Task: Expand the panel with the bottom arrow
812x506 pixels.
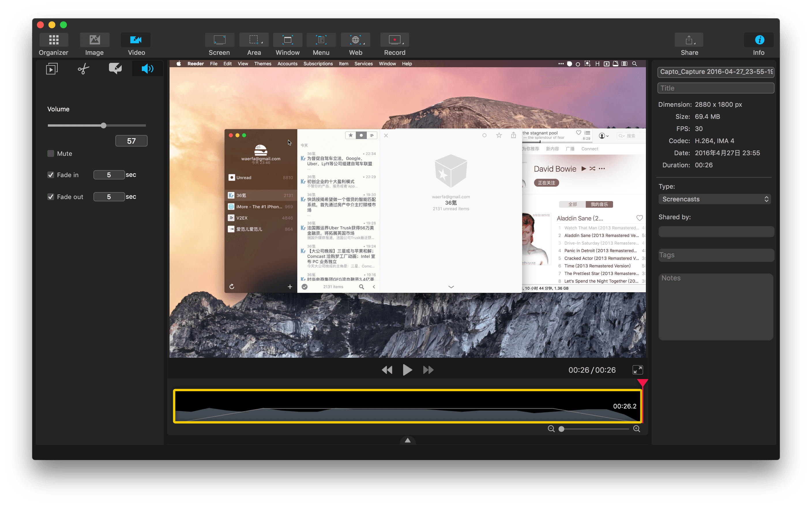Action: tap(408, 441)
